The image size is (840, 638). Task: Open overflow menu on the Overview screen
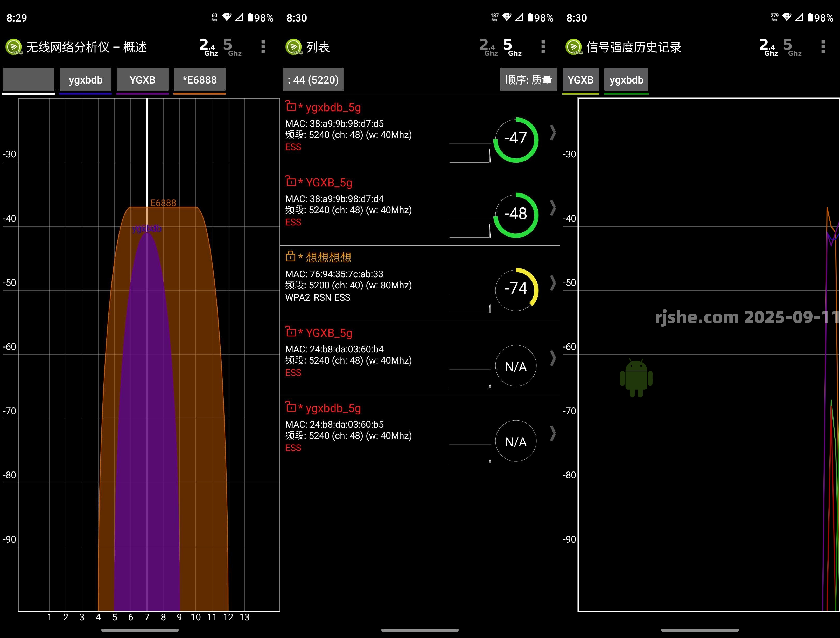[x=263, y=47]
